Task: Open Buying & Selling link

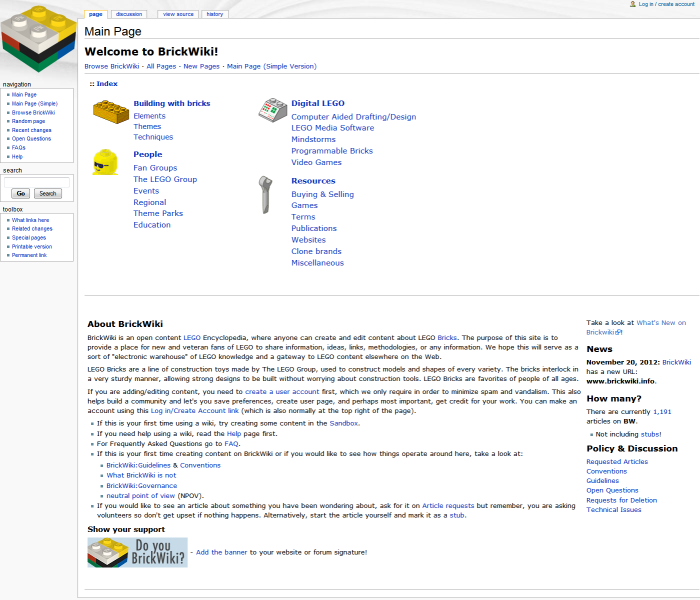Action: click(322, 194)
